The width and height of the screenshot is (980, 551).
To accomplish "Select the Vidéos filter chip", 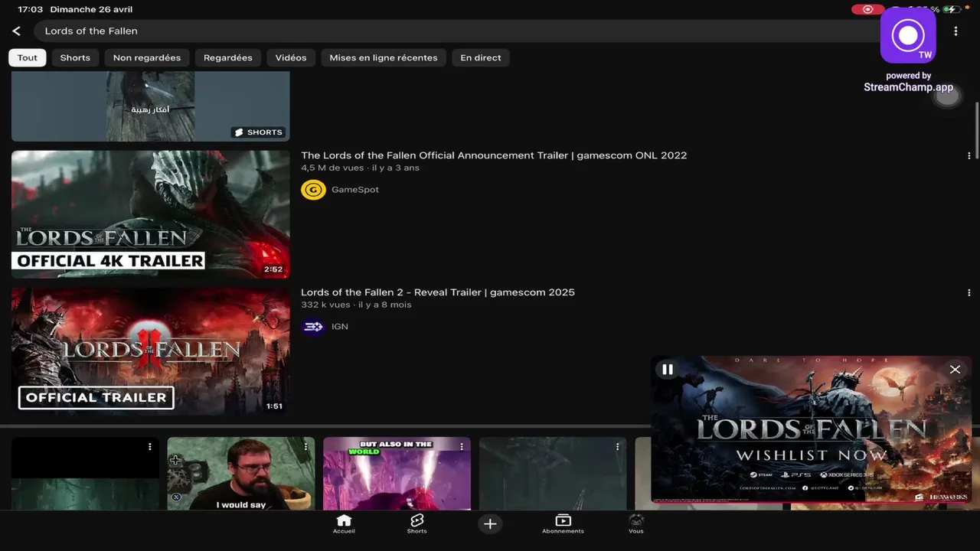I will (291, 57).
